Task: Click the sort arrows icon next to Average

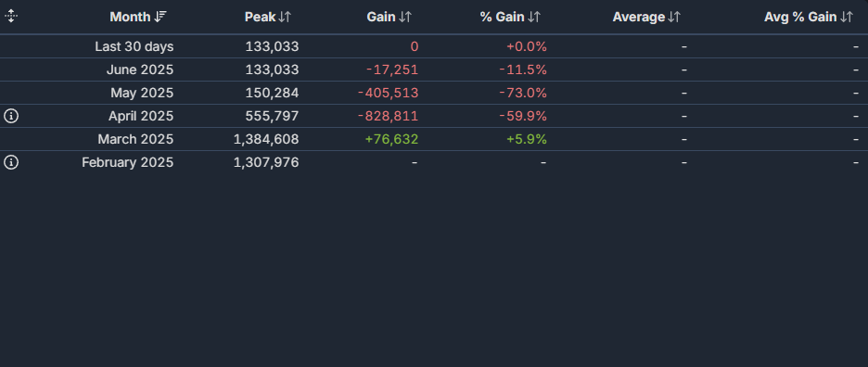Action: [673, 18]
